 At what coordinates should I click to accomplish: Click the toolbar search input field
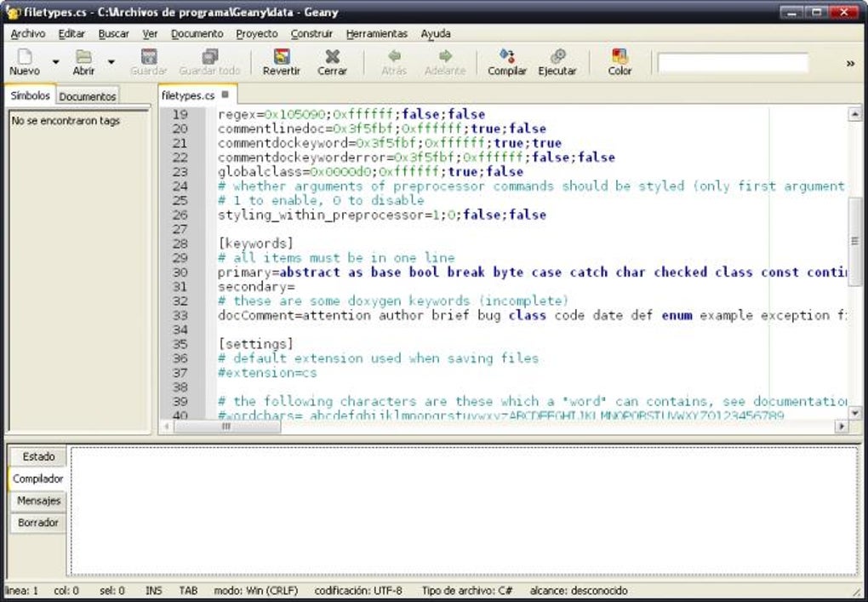coord(733,62)
